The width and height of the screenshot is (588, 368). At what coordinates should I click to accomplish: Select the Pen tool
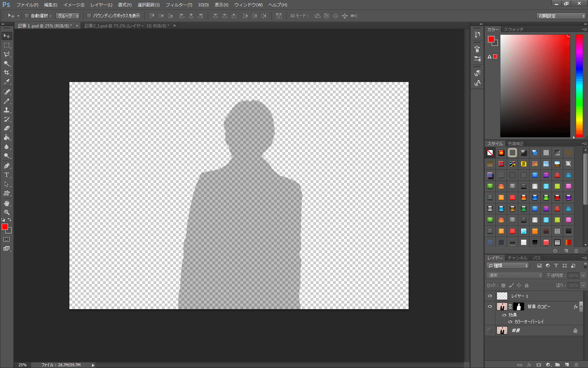[x=7, y=166]
